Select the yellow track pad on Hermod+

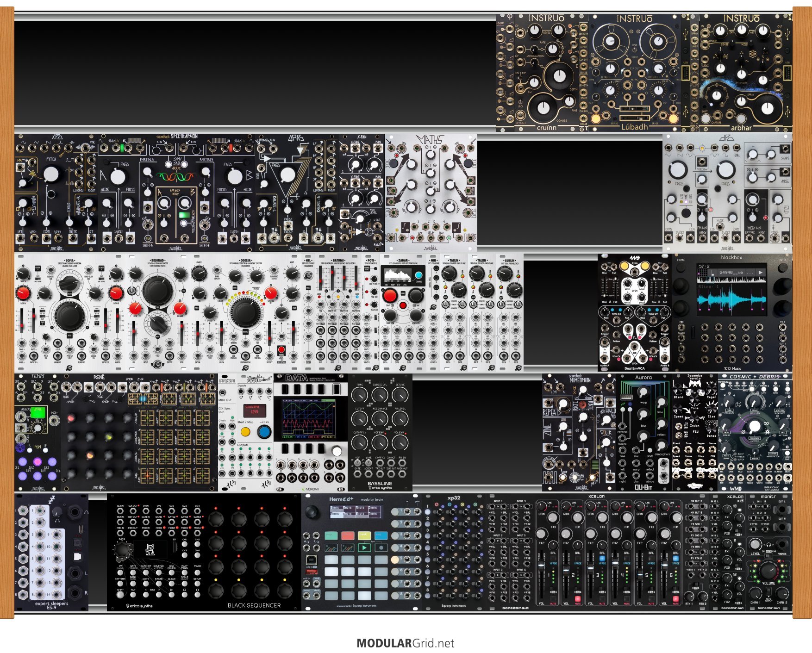click(364, 535)
